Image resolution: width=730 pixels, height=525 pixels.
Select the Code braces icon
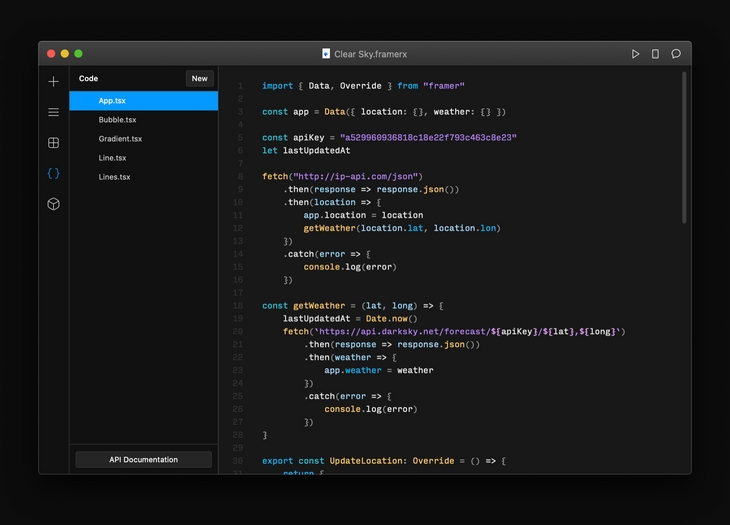click(54, 173)
